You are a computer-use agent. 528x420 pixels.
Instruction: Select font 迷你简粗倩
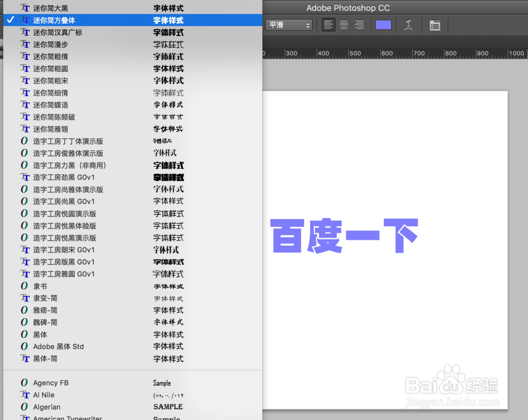point(133,56)
